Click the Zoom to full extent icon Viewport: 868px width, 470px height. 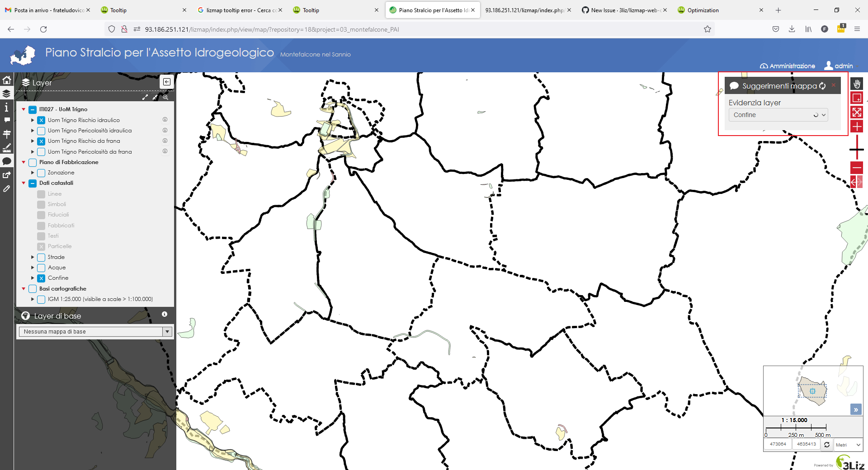pyautogui.click(x=857, y=112)
